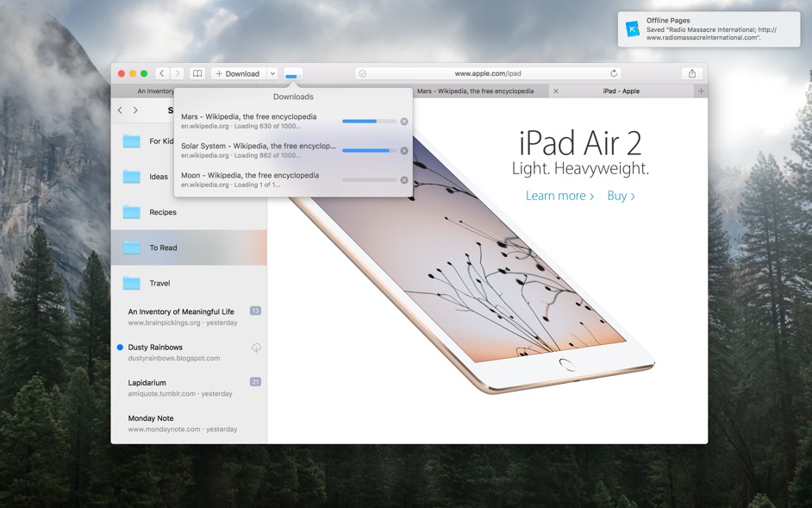Open the Monday Note item
Image resolution: width=812 pixels, height=508 pixels.
[x=189, y=423]
